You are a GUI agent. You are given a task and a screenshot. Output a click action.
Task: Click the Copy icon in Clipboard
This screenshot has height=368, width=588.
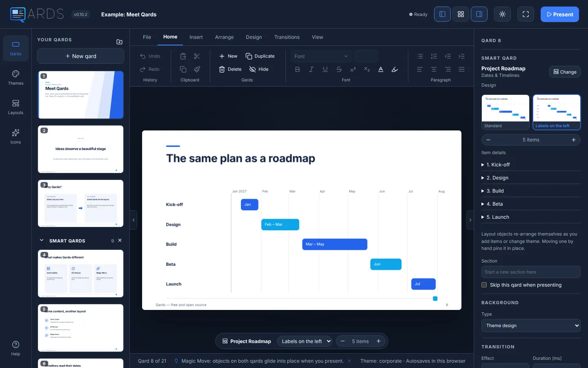tap(183, 69)
